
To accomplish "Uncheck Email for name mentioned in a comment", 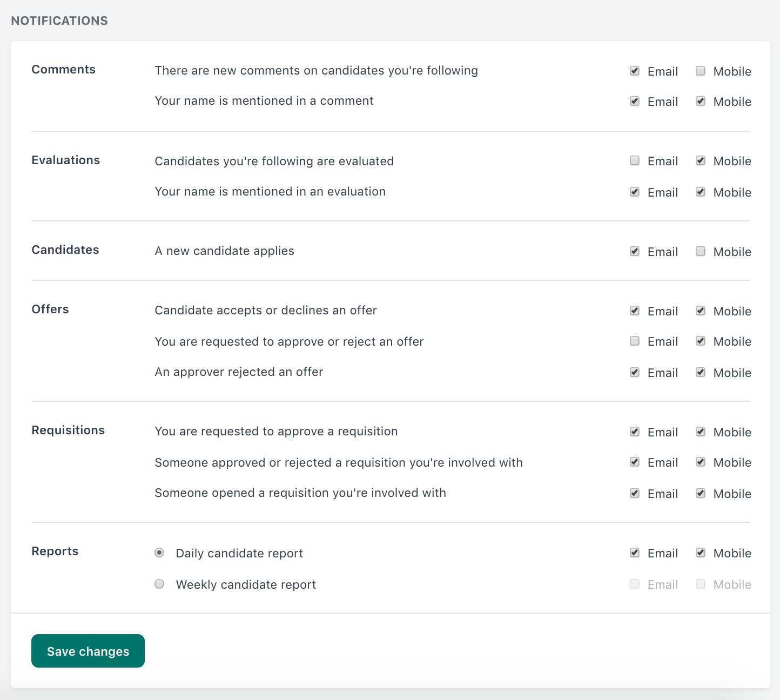I will pos(635,101).
